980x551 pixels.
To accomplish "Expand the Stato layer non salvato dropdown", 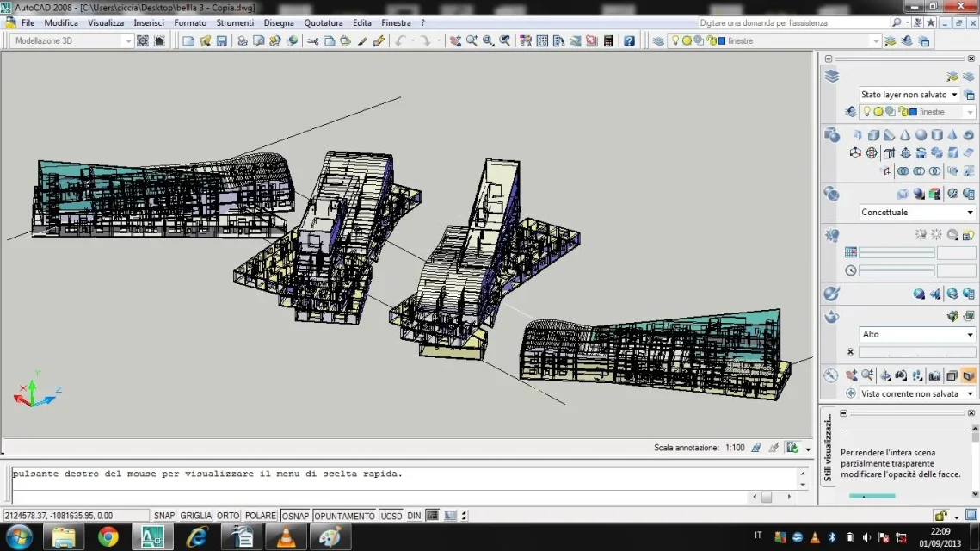I will pyautogui.click(x=909, y=95).
